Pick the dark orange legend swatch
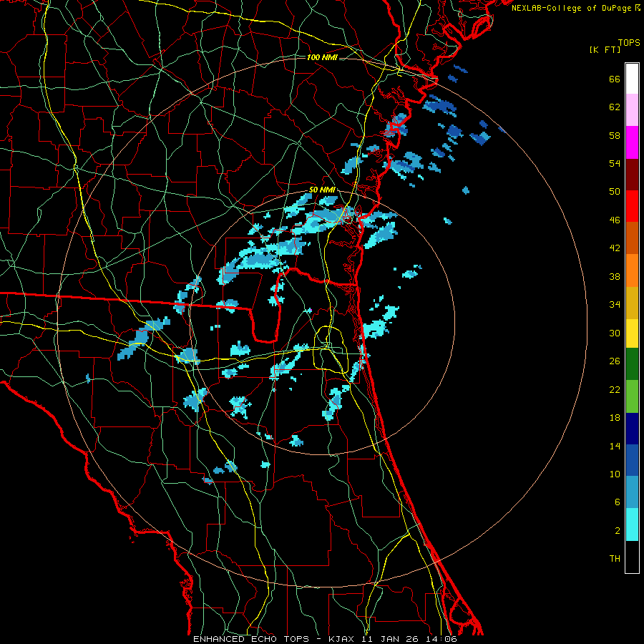 point(632,238)
